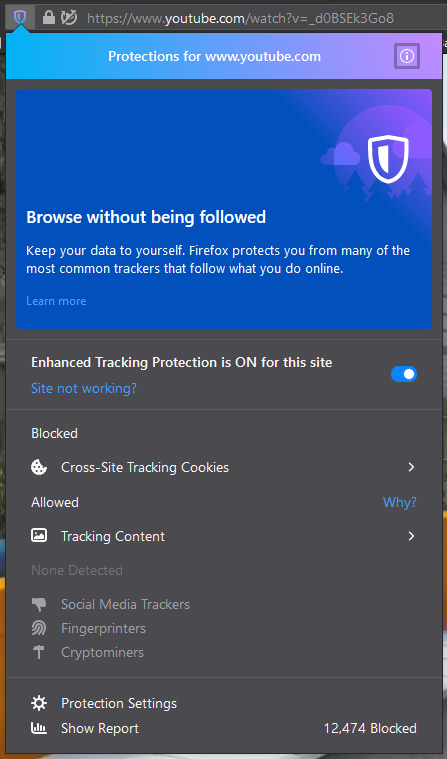Viewport: 447px width, 759px height.
Task: Open Protection Settings
Action: click(119, 703)
